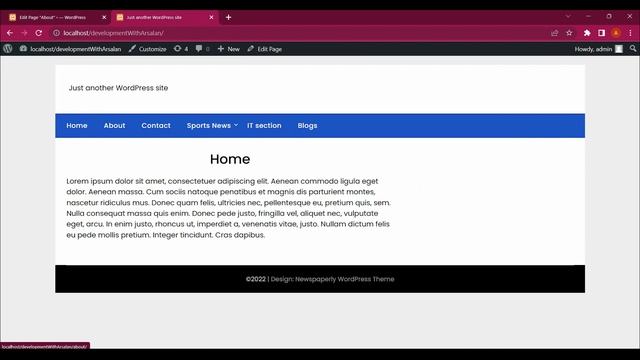Open the New content menu

[x=229, y=49]
